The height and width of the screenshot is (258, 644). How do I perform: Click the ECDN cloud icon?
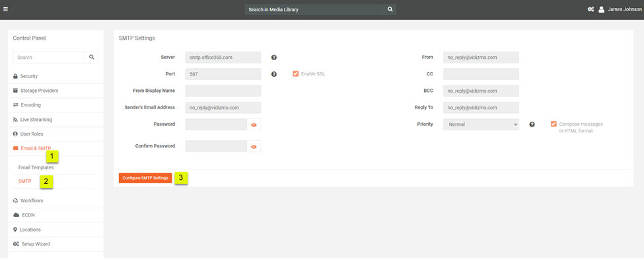[16, 215]
